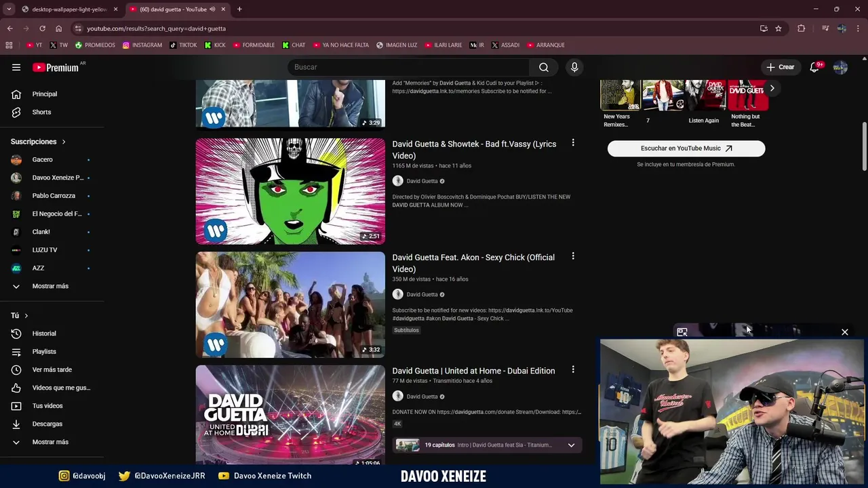This screenshot has height=488, width=868.
Task: Open the account avatar menu
Action: (x=840, y=67)
